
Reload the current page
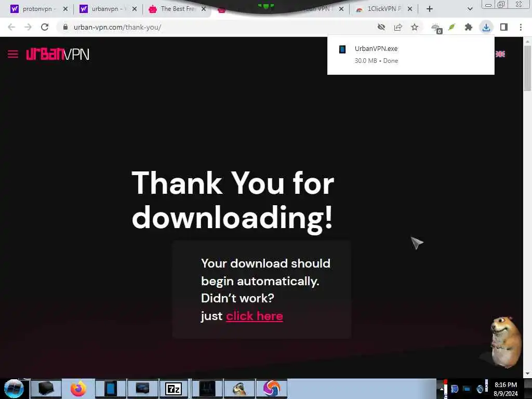click(x=45, y=27)
